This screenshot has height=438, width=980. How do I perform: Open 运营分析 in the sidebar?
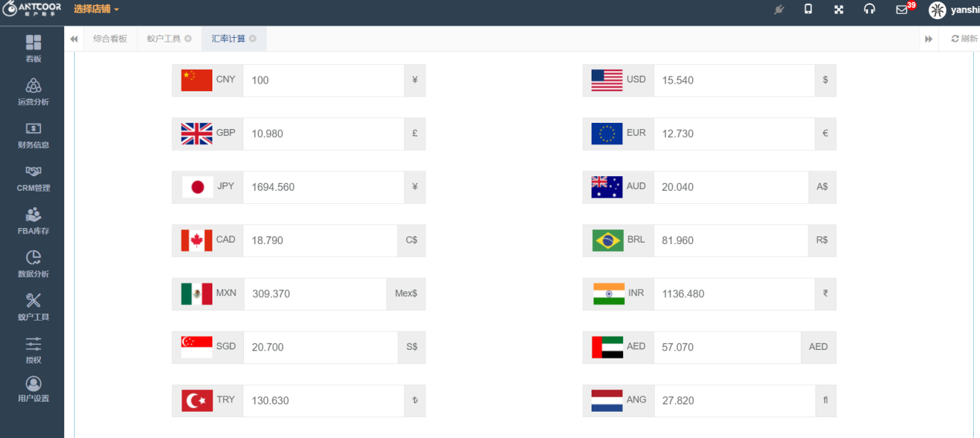pyautogui.click(x=33, y=86)
